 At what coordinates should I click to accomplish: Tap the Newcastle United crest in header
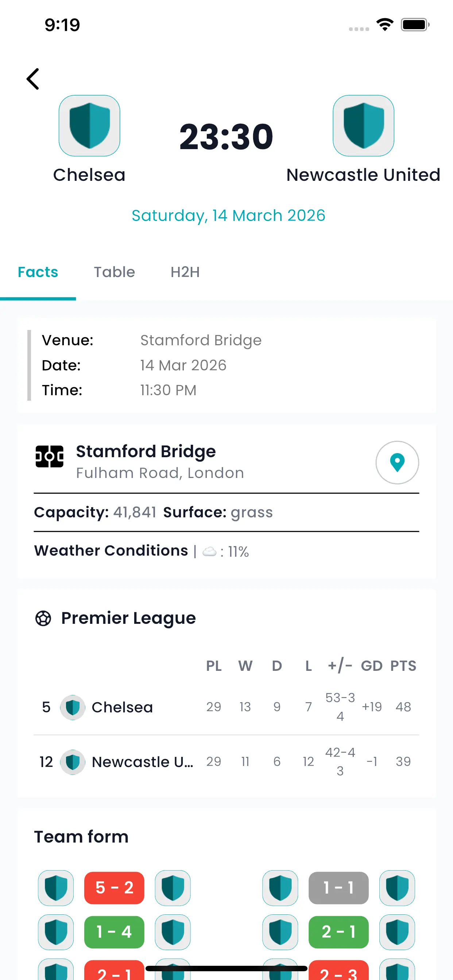363,125
